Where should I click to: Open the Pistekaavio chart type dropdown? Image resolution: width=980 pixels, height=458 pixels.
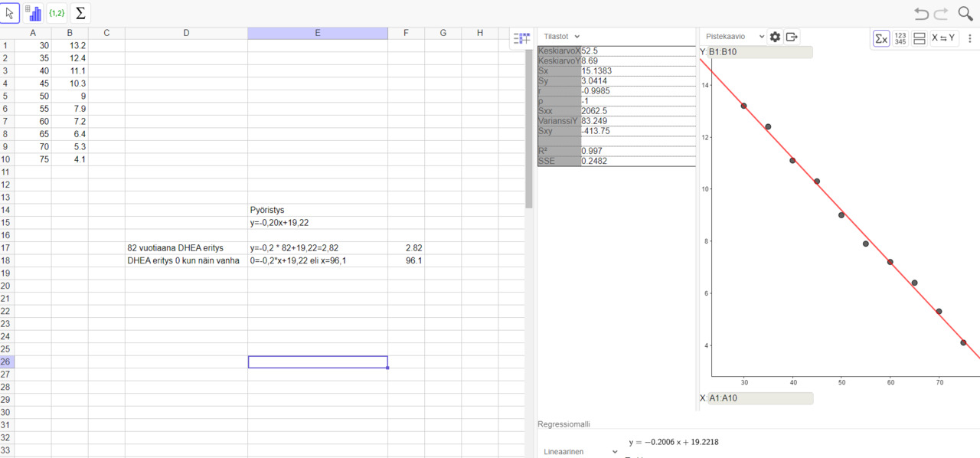[735, 37]
